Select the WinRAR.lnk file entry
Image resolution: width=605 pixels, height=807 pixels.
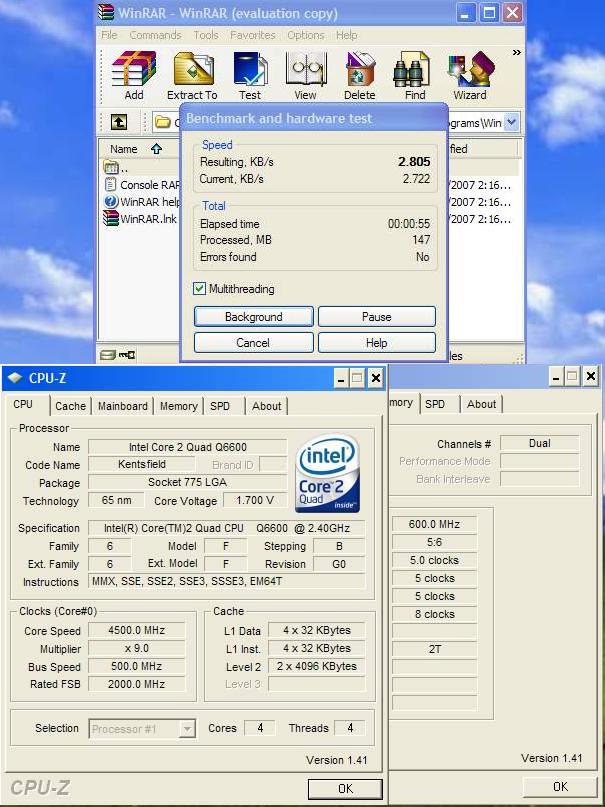tap(140, 219)
